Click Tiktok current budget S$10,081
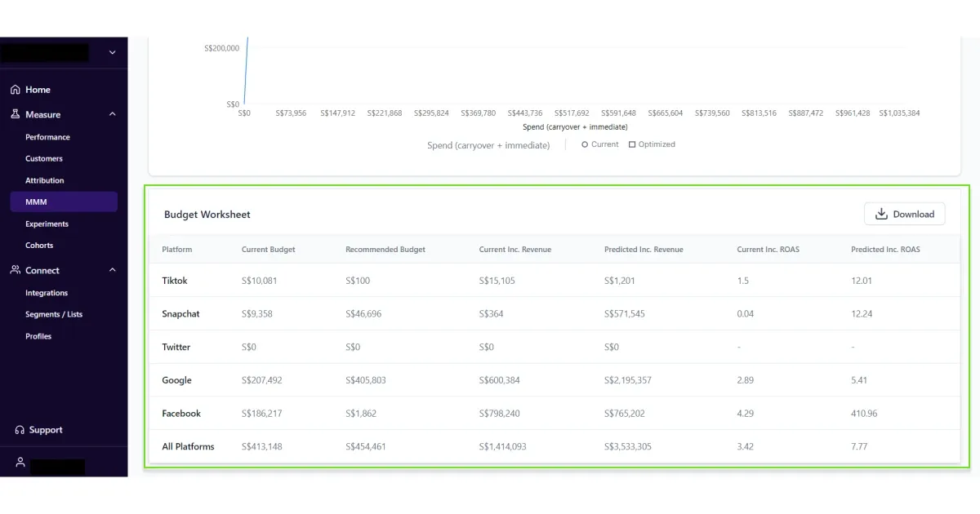 click(x=260, y=281)
